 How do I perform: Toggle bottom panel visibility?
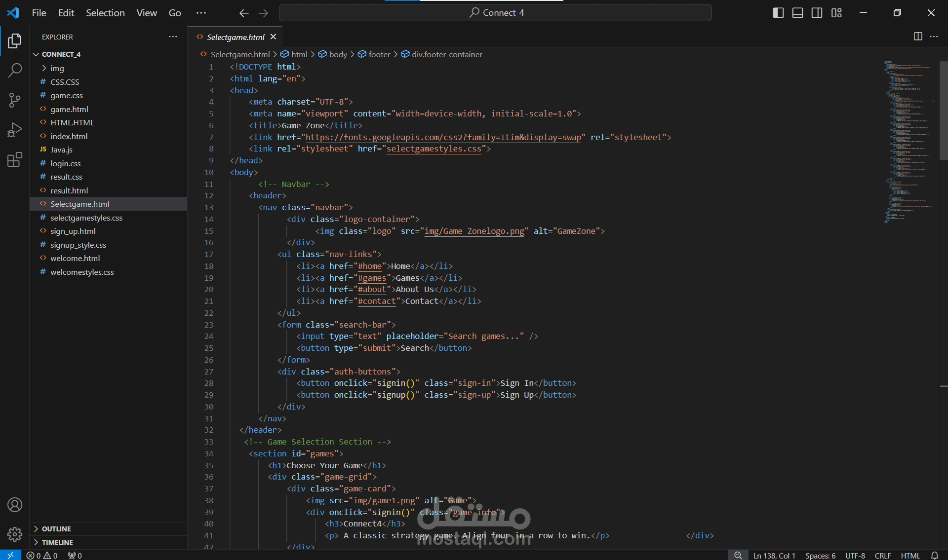point(797,13)
